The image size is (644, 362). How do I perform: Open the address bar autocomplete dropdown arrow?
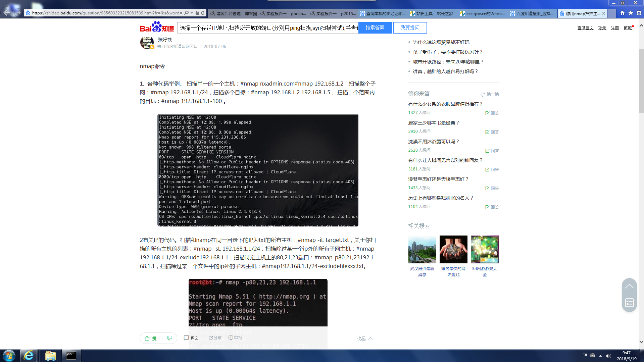coord(192,13)
